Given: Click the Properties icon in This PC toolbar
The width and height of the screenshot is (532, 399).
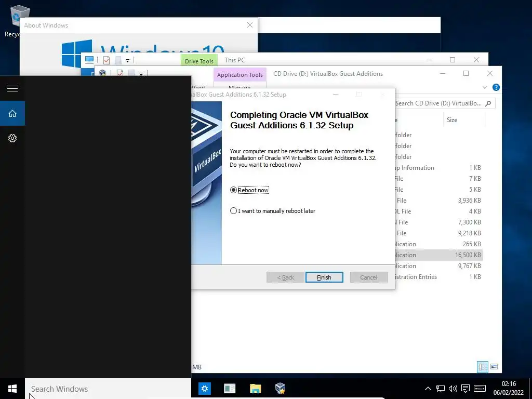Looking at the screenshot, I should [107, 60].
